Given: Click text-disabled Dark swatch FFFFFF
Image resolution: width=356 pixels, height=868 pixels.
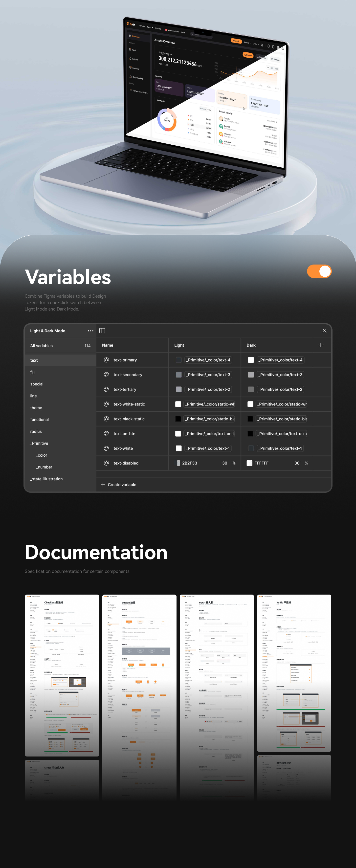Looking at the screenshot, I should (249, 463).
